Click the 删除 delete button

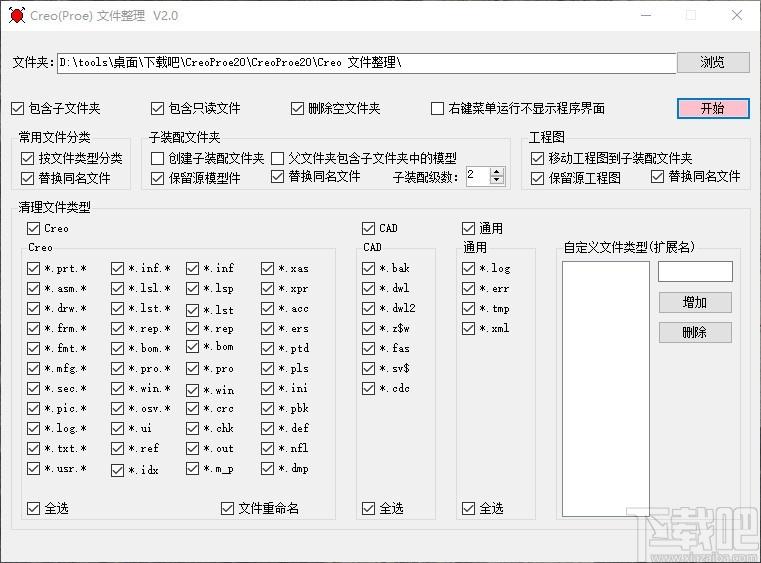695,332
